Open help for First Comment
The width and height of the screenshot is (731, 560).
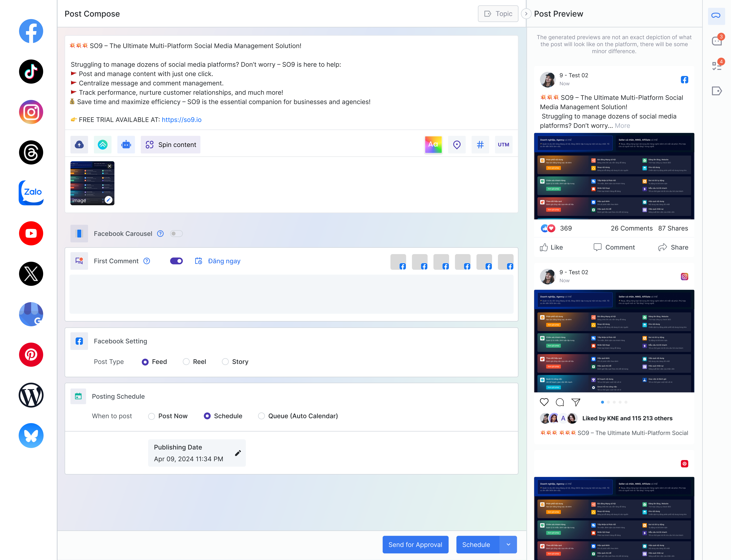click(x=147, y=261)
